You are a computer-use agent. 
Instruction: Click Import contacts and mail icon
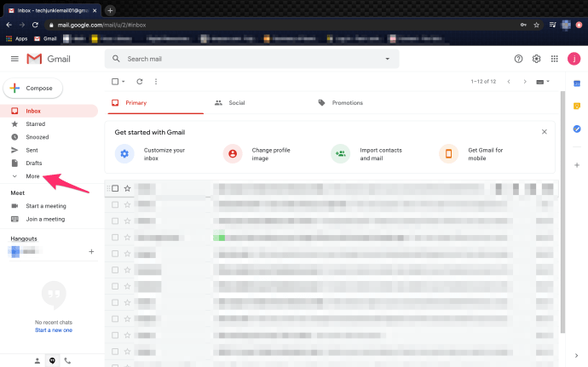tap(341, 154)
